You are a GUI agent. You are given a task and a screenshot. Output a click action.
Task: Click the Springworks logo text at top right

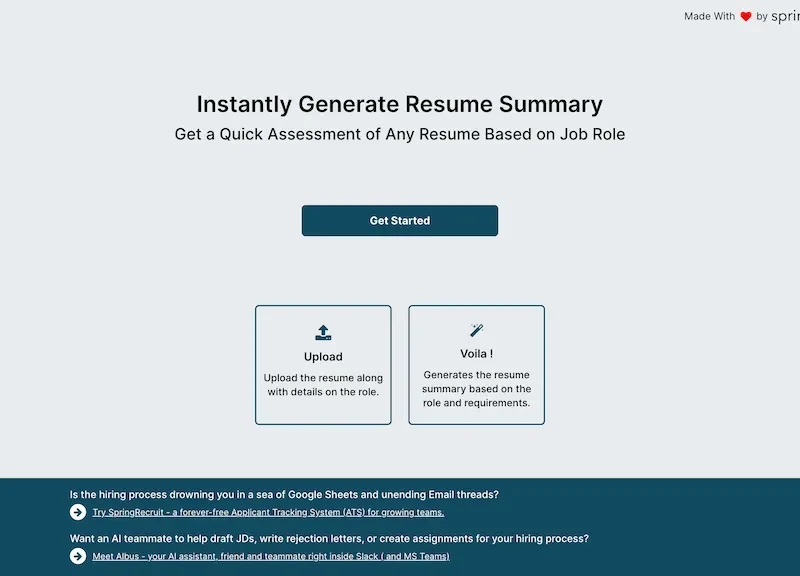[785, 17]
